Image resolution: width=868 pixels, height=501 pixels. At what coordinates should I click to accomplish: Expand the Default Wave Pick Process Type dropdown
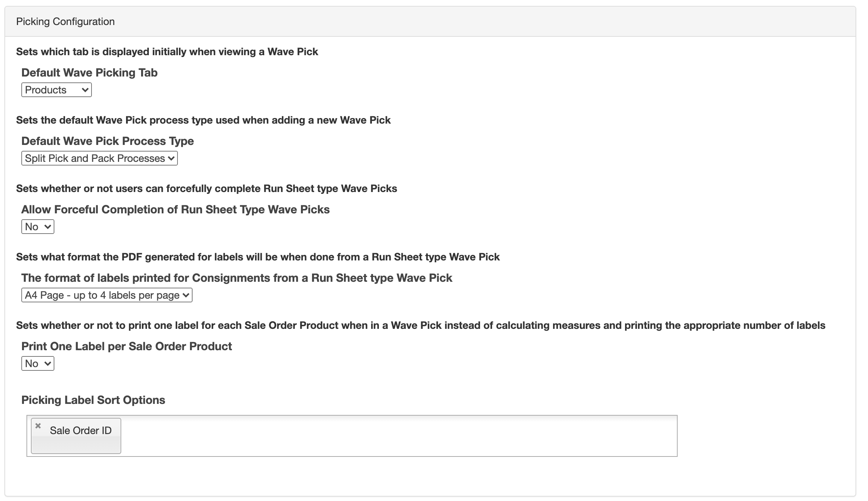tap(99, 158)
